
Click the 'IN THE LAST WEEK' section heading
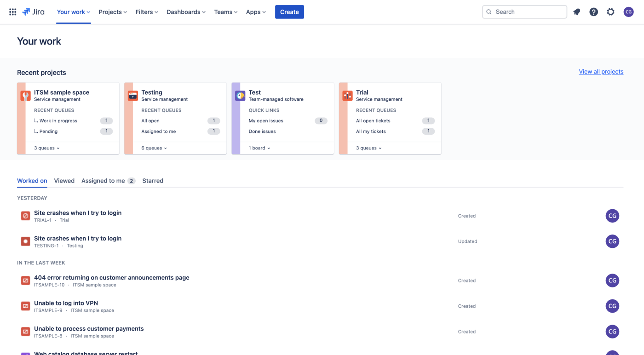41,263
